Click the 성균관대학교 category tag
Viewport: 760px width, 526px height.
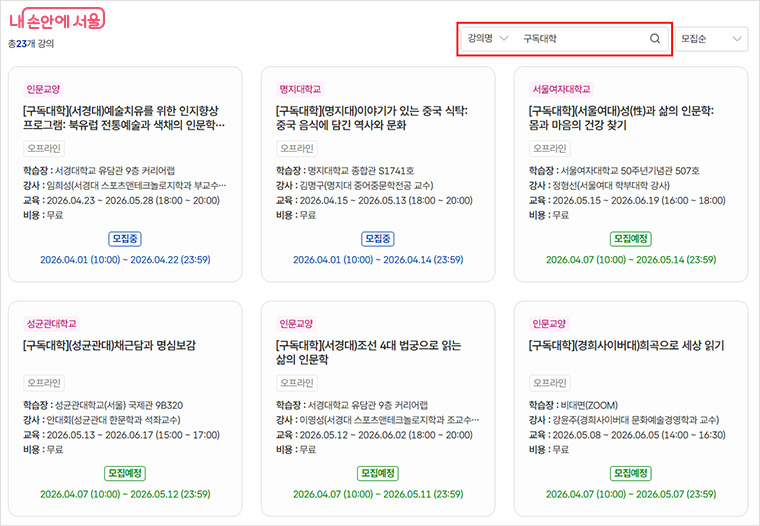tap(51, 323)
